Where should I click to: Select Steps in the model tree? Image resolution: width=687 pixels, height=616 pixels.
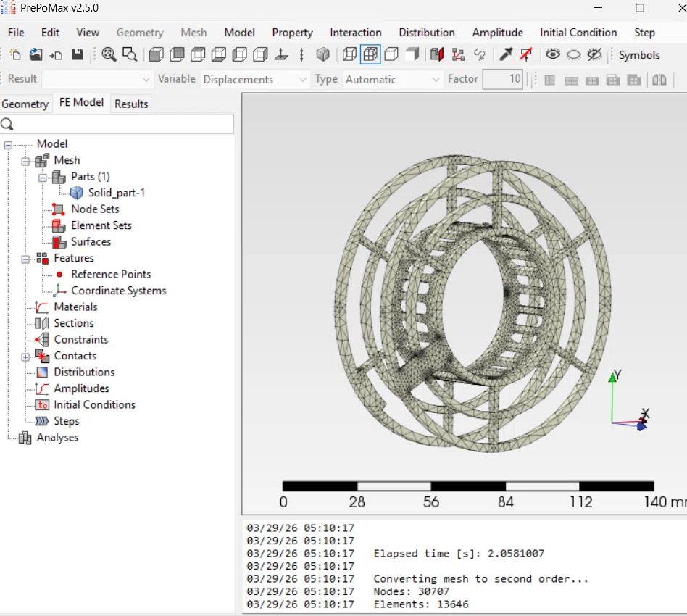tap(67, 421)
